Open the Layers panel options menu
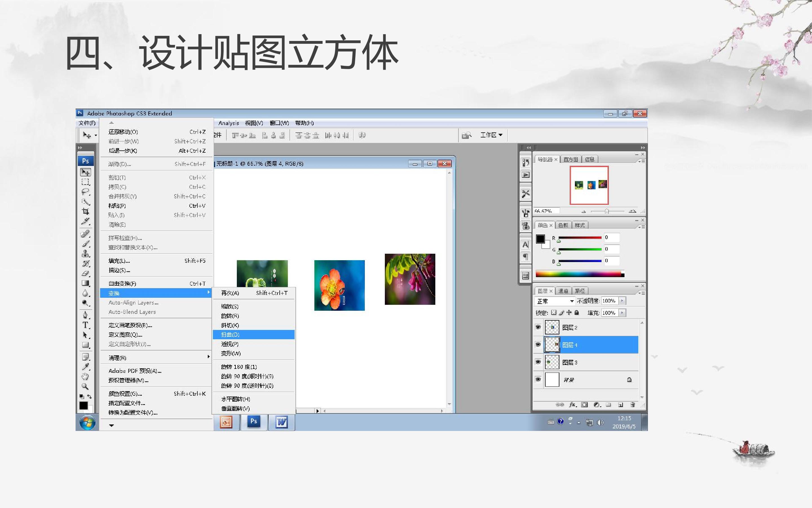812x508 pixels. point(641,293)
